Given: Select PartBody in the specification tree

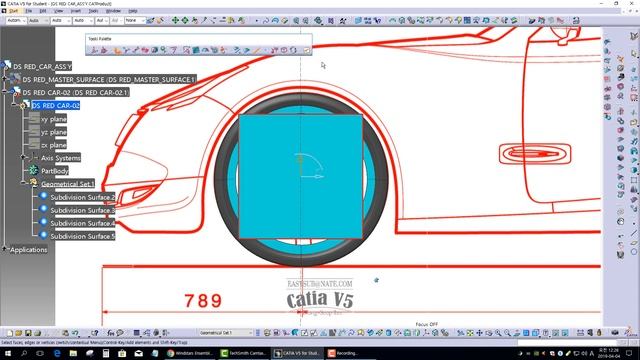Looking at the screenshot, I should 55,171.
